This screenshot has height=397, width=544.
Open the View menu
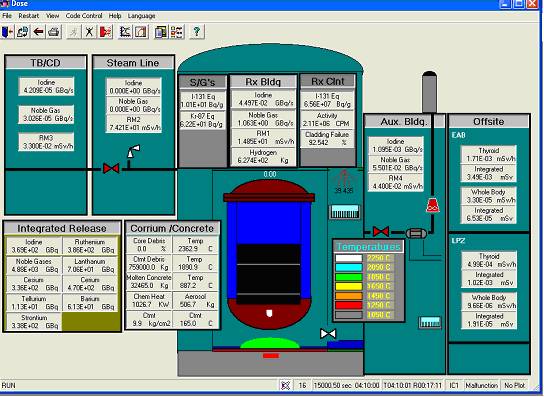tap(52, 16)
